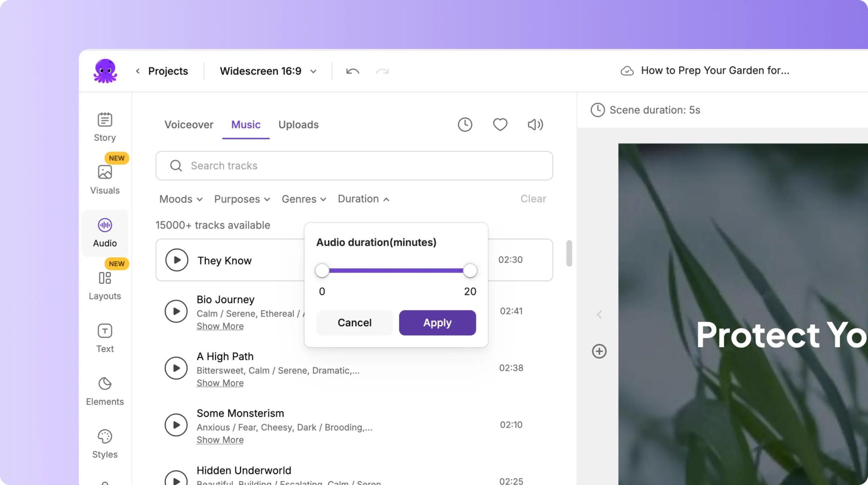Apply the audio duration filter
The width and height of the screenshot is (868, 485).
click(x=437, y=323)
